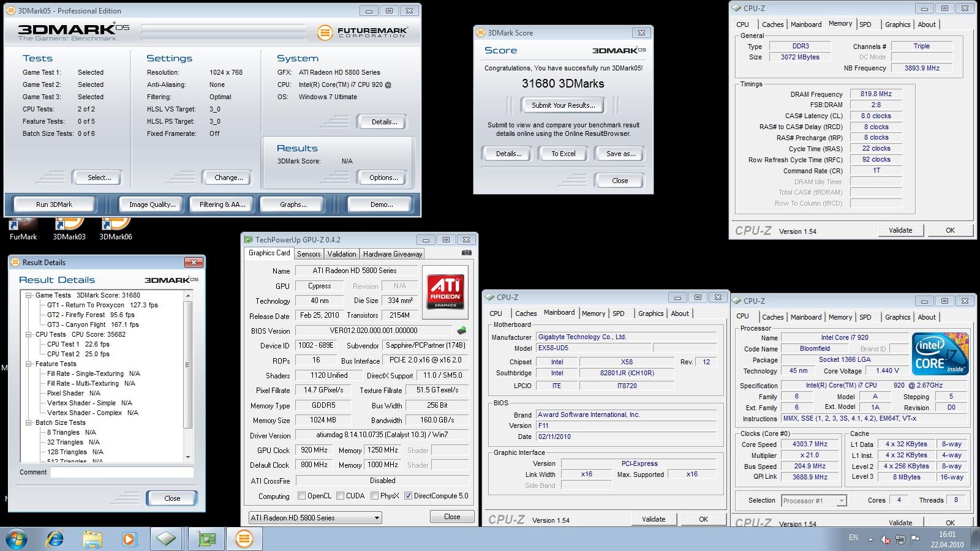Screen dimensions: 980x551
Task: Click scroll down arrow in Result Details
Action: pos(188,457)
